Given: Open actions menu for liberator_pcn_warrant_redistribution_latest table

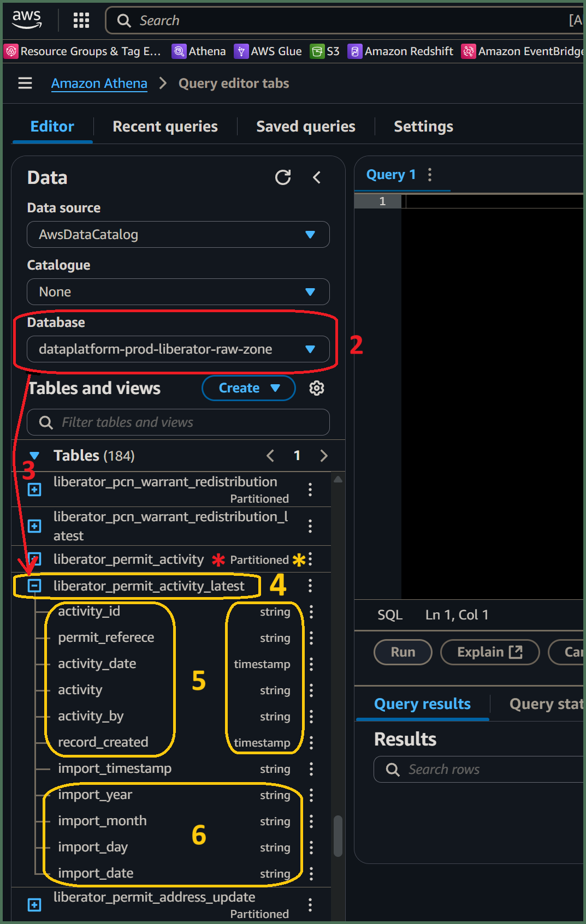Looking at the screenshot, I should (310, 526).
